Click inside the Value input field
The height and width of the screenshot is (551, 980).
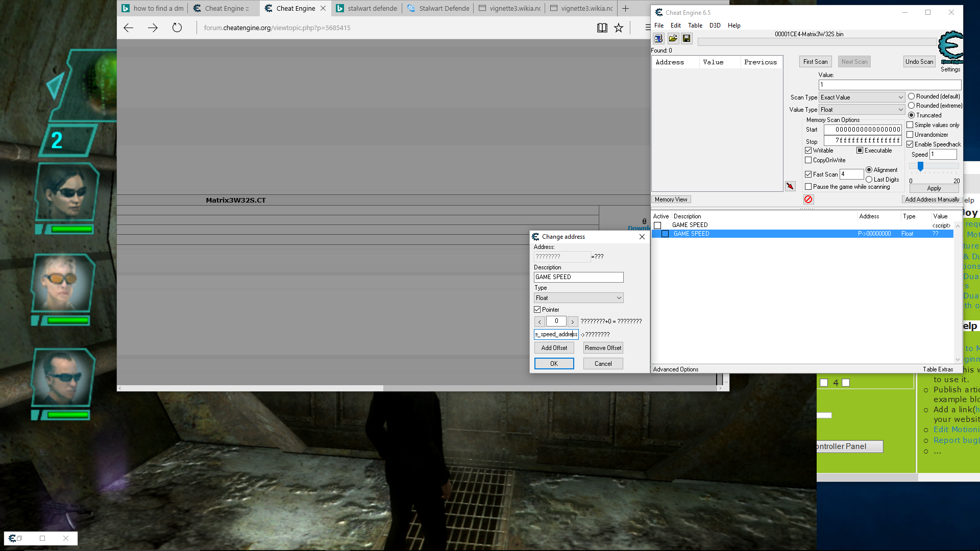pyautogui.click(x=889, y=84)
